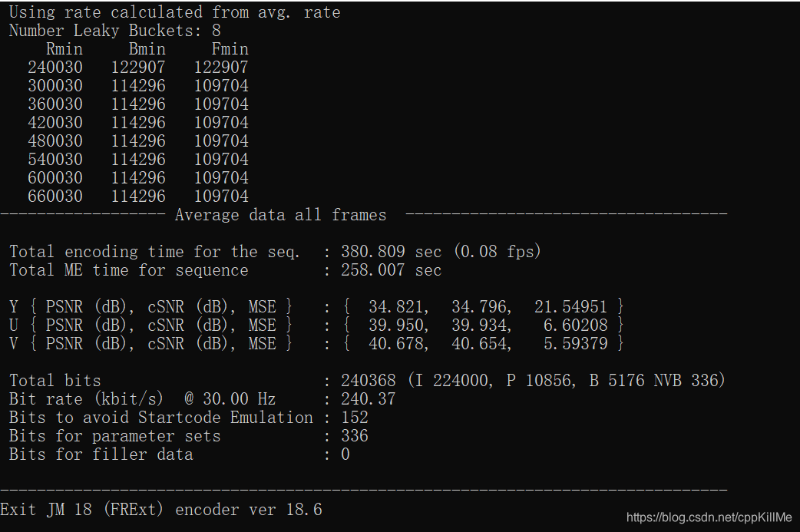Click 'Bits for parameter sets' value 336
Image resolution: width=800 pixels, height=532 pixels.
tap(355, 435)
